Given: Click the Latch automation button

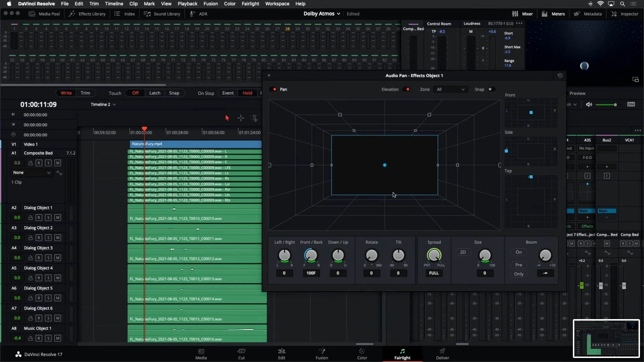Looking at the screenshot, I should coord(155,93).
